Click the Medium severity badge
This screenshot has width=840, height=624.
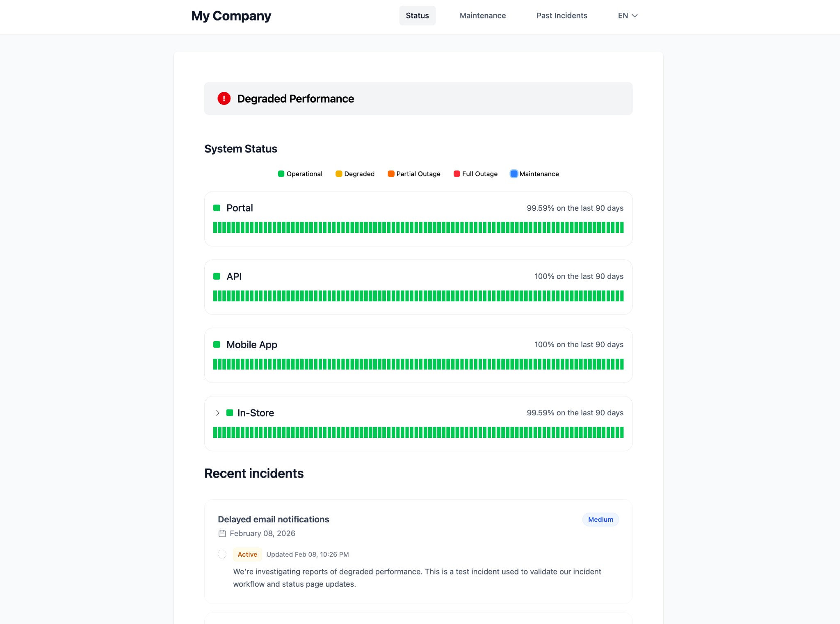pos(600,519)
